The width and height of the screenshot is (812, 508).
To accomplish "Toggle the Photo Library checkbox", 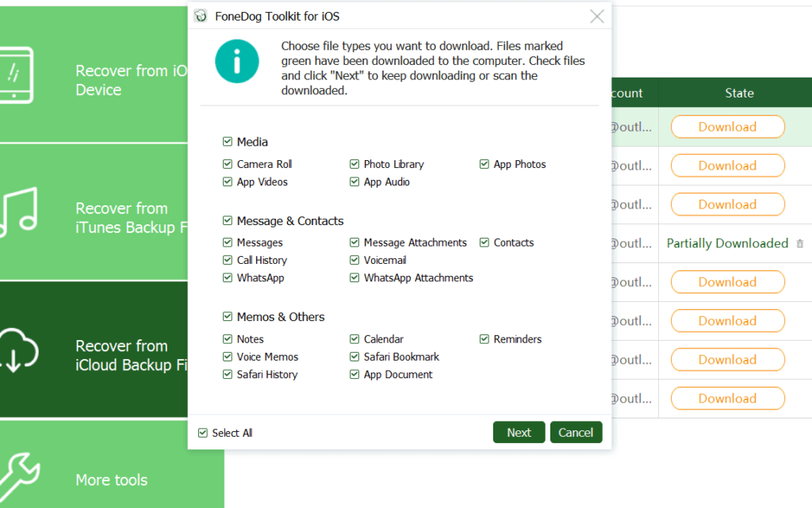I will click(x=354, y=164).
